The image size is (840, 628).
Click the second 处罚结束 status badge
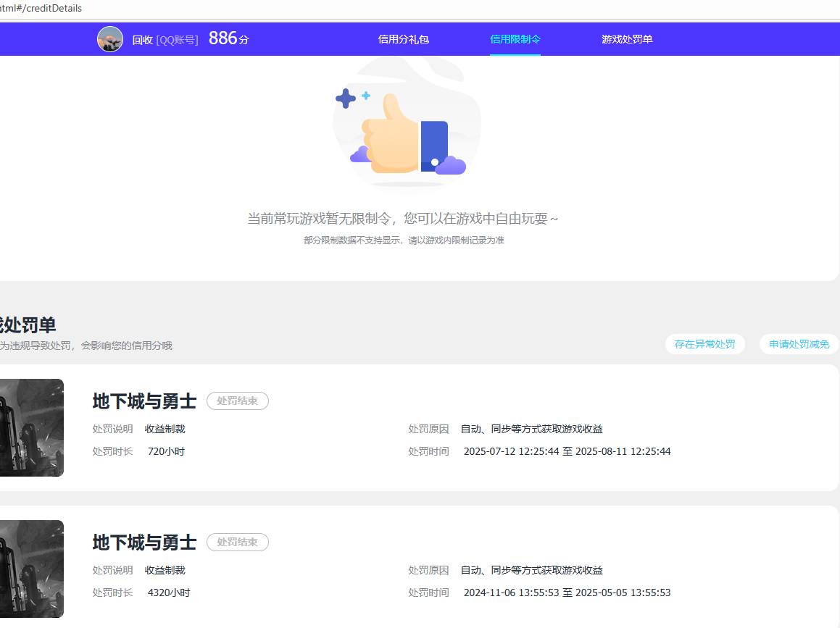point(237,542)
